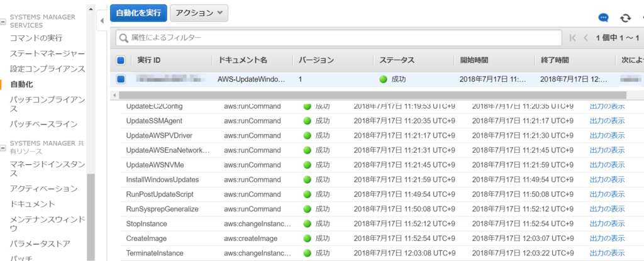Show output for UpdateSSMAgent step
Image resolution: width=644 pixels, height=261 pixels.
[x=607, y=121]
